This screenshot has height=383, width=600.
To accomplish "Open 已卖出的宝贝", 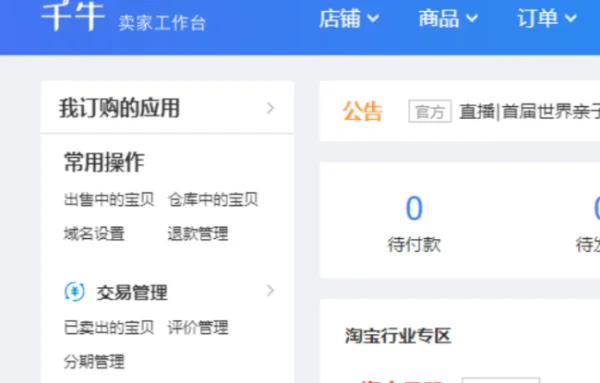I will tap(109, 328).
